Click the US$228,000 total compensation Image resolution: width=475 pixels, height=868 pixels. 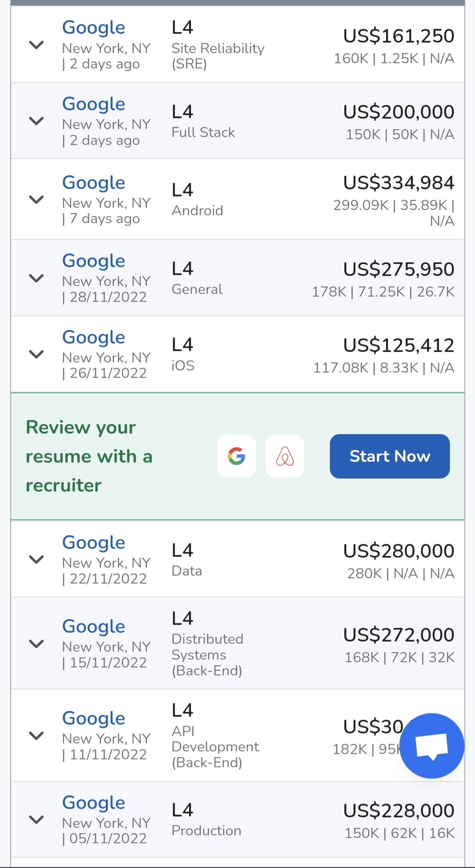tap(399, 811)
